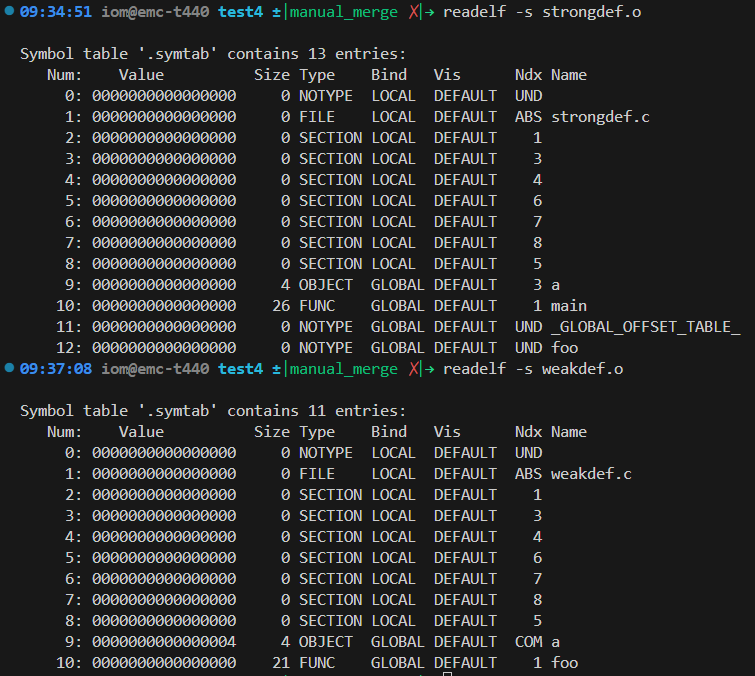This screenshot has height=676, width=755.
Task: Click the blue dot before timestamp 09:34:51
Action: point(10,12)
